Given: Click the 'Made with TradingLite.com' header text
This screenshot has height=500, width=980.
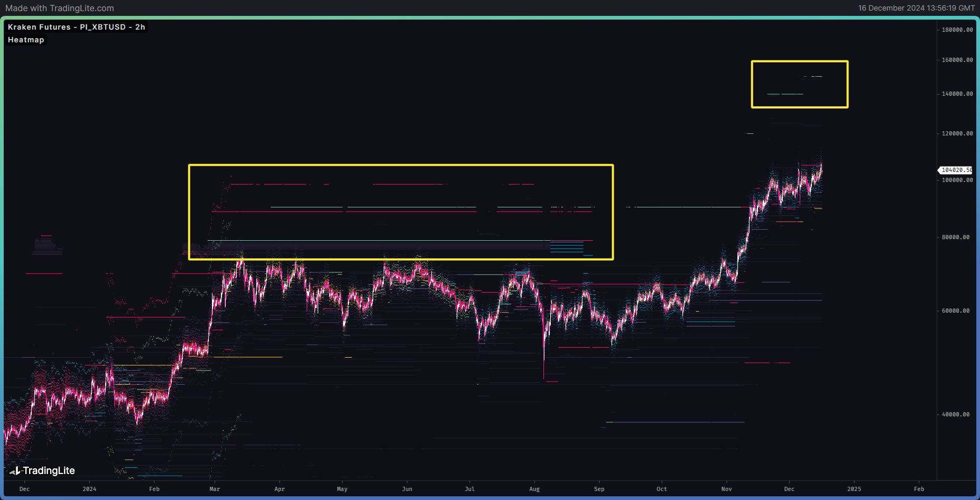Looking at the screenshot, I should click(59, 8).
